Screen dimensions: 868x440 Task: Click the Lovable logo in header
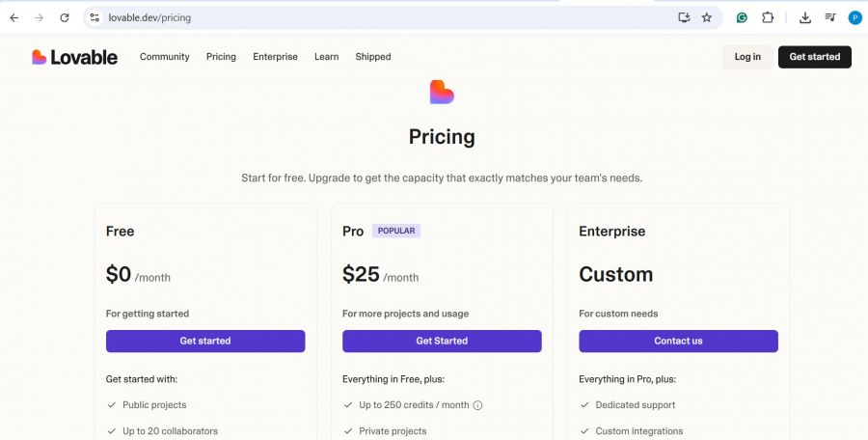[x=74, y=57]
